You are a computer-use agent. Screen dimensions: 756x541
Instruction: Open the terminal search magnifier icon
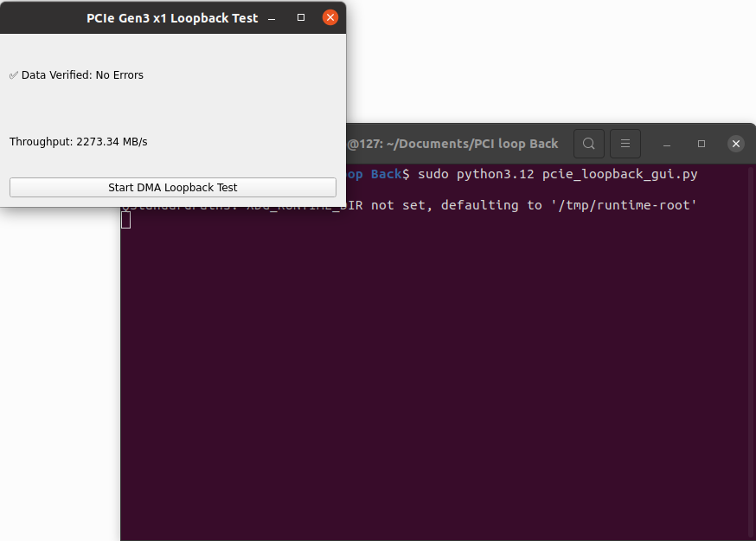coord(588,144)
